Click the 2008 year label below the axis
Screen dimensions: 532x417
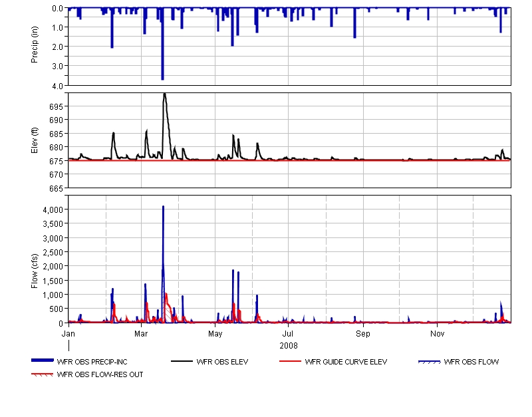289,346
